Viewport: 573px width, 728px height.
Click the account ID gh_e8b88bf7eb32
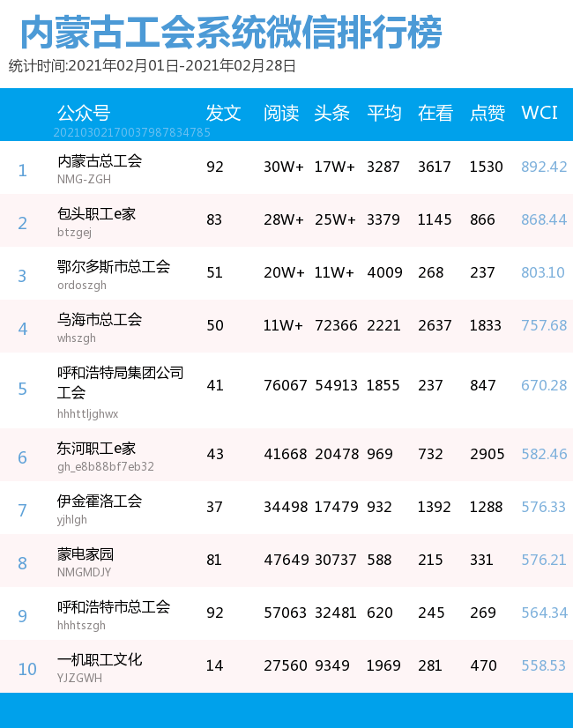tap(106, 466)
